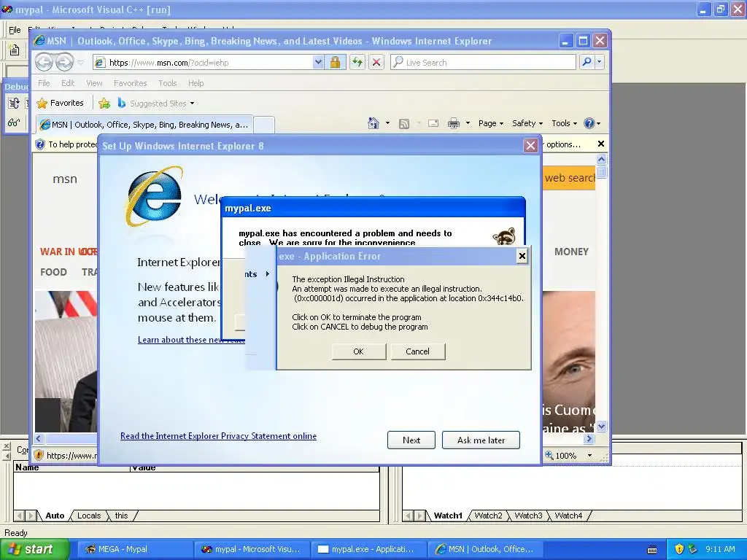Open the Safety menu dropdown
Image resolution: width=747 pixels, height=560 pixels.
coord(527,123)
